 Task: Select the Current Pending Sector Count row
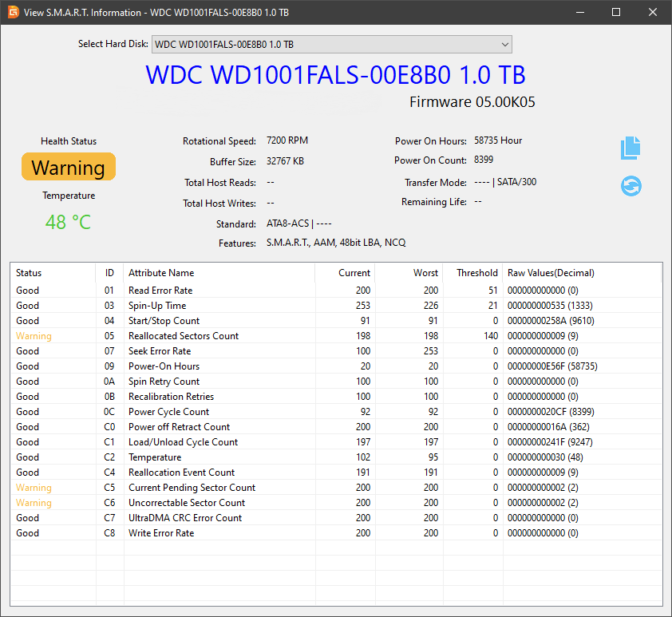pos(336,488)
